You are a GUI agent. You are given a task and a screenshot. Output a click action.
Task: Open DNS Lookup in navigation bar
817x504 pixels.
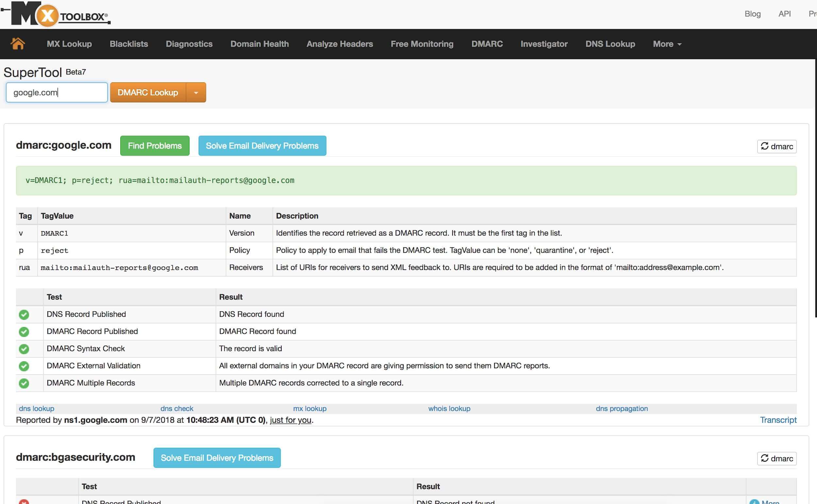point(610,44)
